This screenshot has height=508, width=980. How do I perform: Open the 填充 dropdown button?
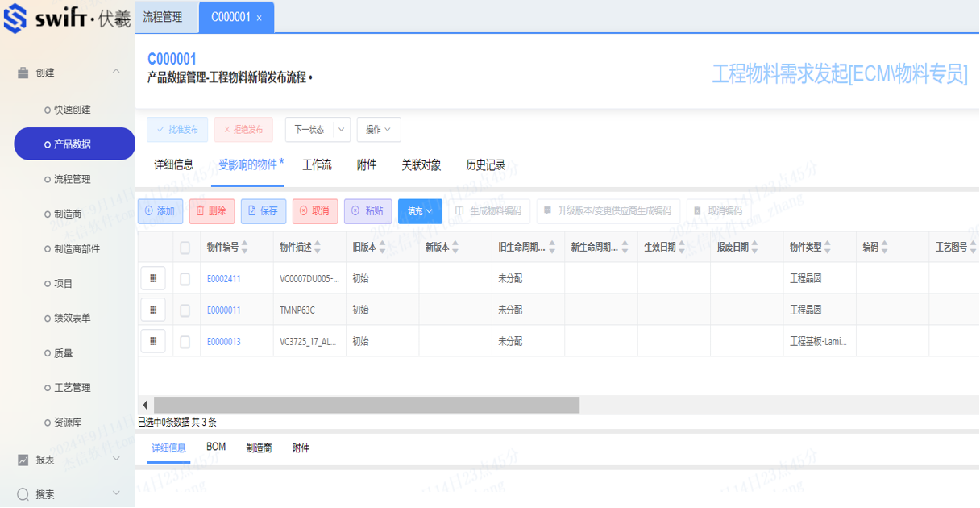click(x=420, y=211)
